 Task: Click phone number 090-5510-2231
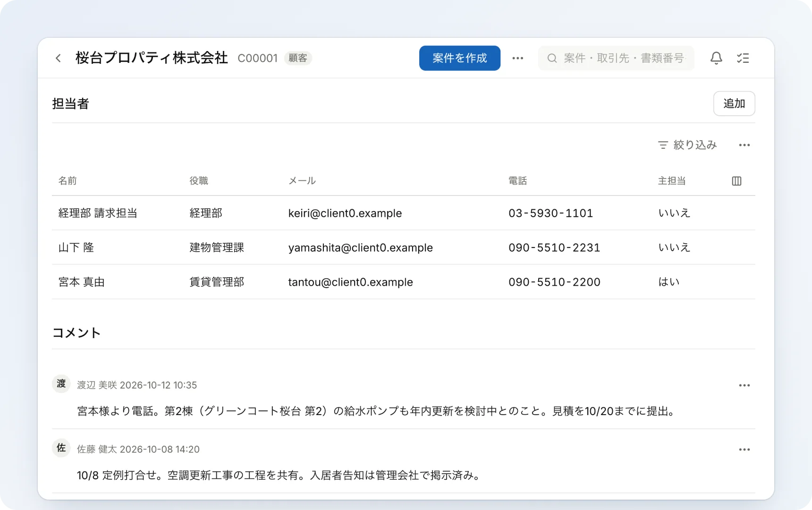point(554,247)
